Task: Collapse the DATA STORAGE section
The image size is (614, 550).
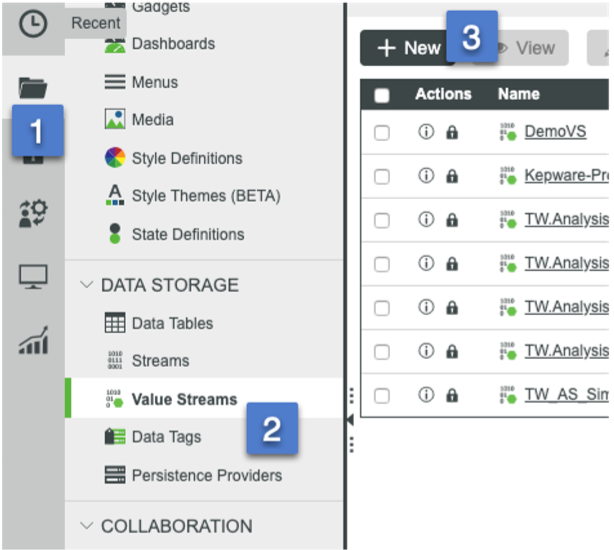Action: [x=87, y=285]
